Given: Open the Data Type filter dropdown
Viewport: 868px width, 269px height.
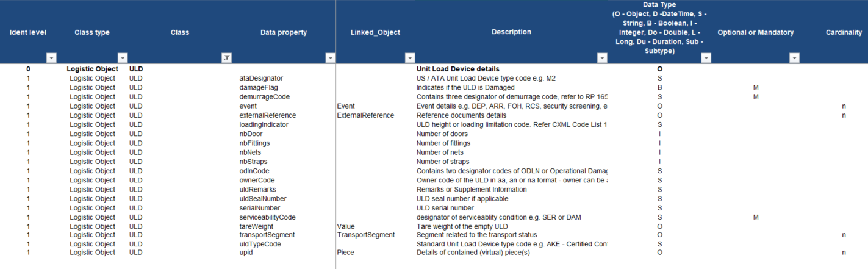Looking at the screenshot, I should (706, 58).
